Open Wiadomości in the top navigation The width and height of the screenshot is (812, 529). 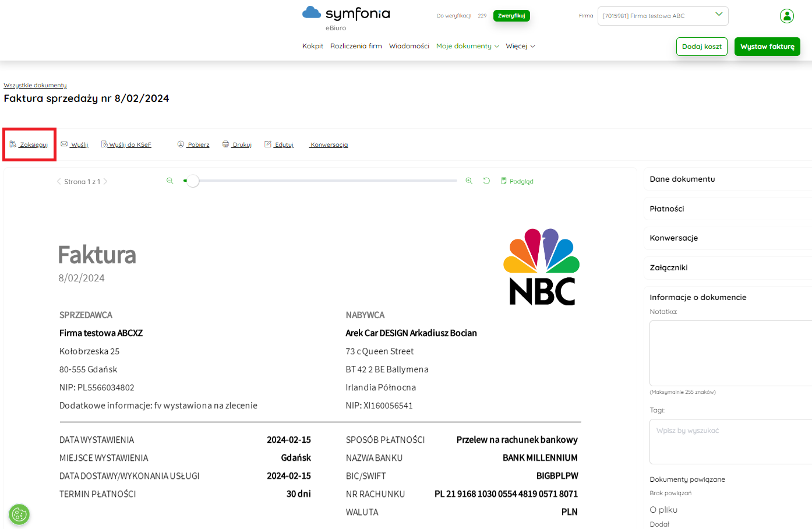pyautogui.click(x=409, y=46)
